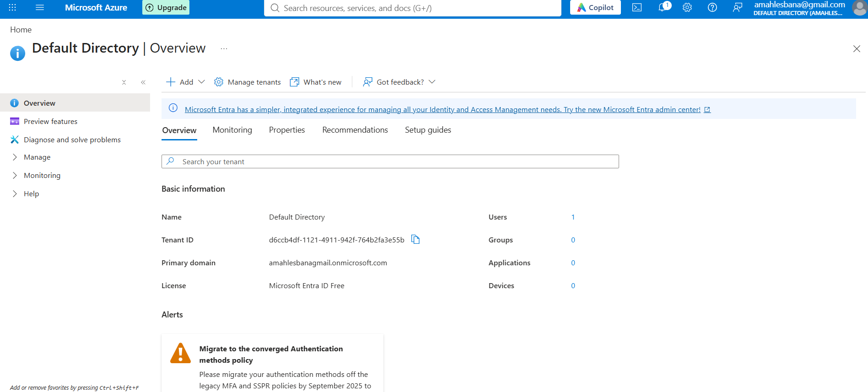Open portal settings gear
The image size is (868, 392).
click(x=687, y=7)
